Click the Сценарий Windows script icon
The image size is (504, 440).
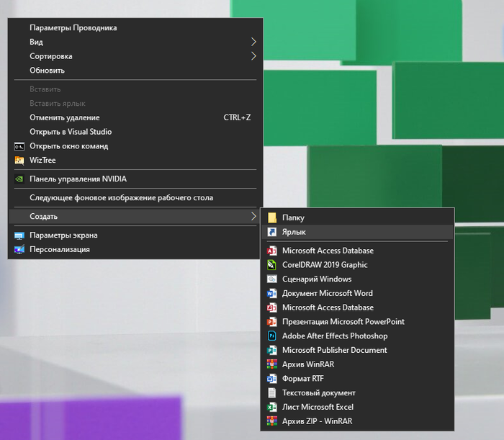[x=272, y=279]
